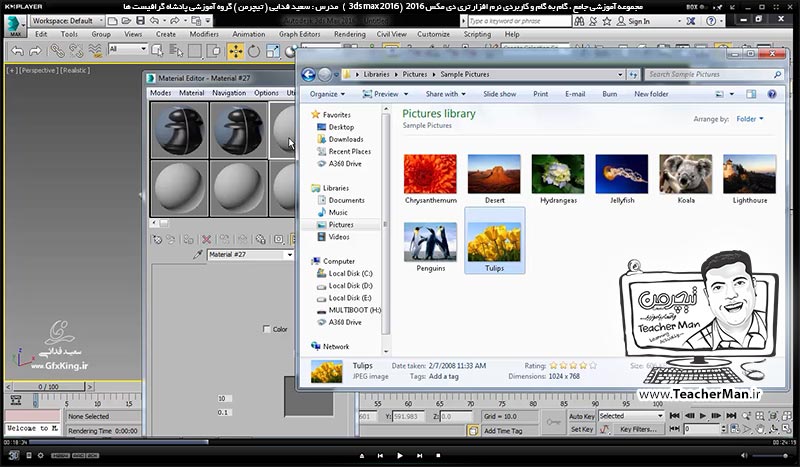Click KMPlayer play button
The width and height of the screenshot is (800, 467).
[x=400, y=455]
